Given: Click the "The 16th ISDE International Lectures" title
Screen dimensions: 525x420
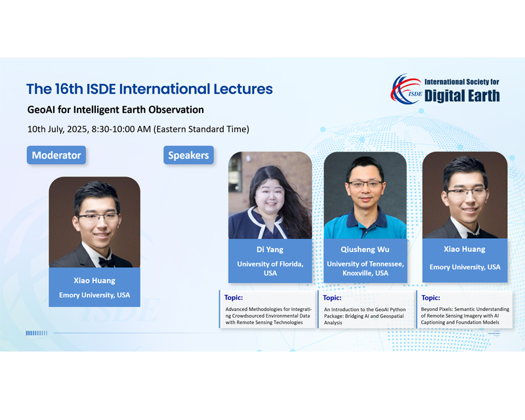Looking at the screenshot, I should [150, 89].
